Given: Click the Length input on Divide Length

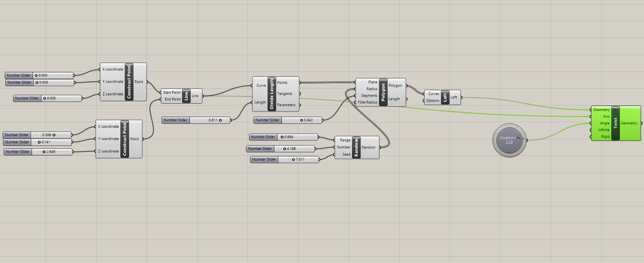Looking at the screenshot, I should [x=260, y=102].
